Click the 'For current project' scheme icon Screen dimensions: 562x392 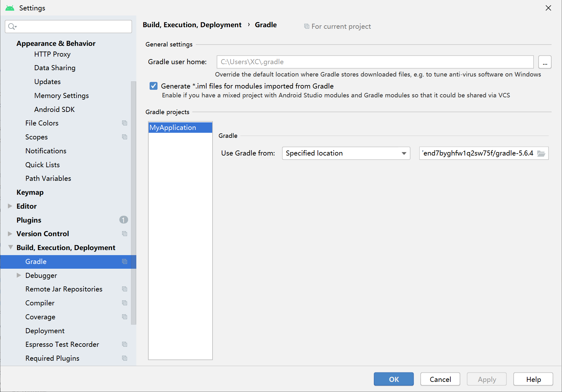(306, 26)
